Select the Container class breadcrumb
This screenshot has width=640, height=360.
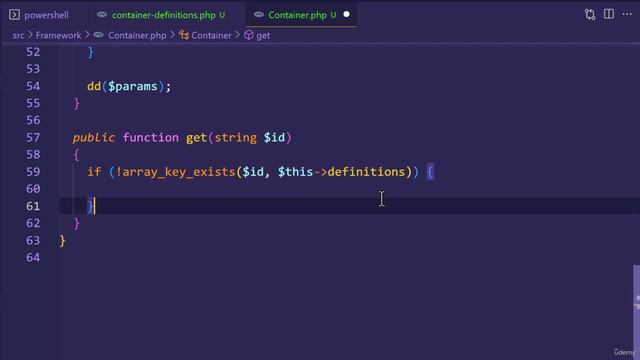click(x=211, y=36)
